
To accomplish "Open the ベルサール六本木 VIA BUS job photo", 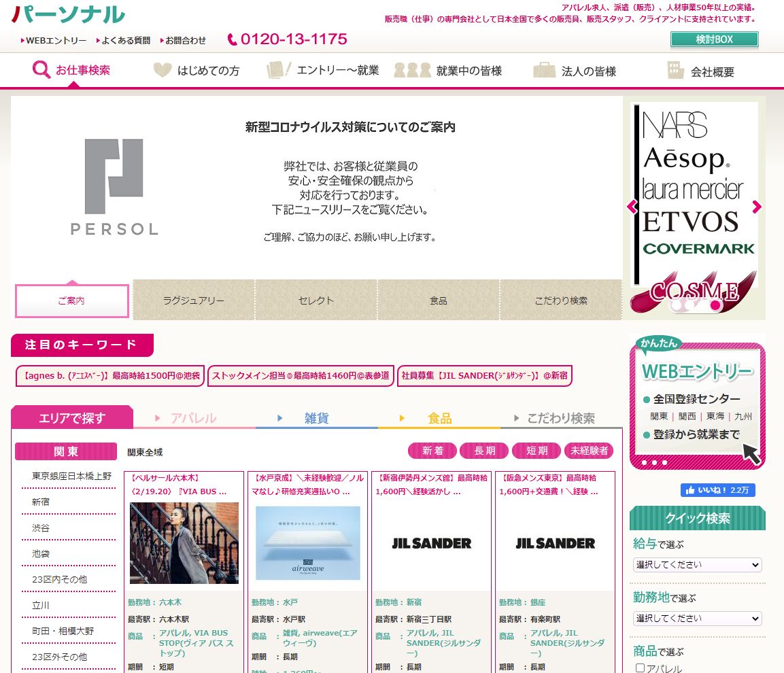I will click(x=184, y=543).
